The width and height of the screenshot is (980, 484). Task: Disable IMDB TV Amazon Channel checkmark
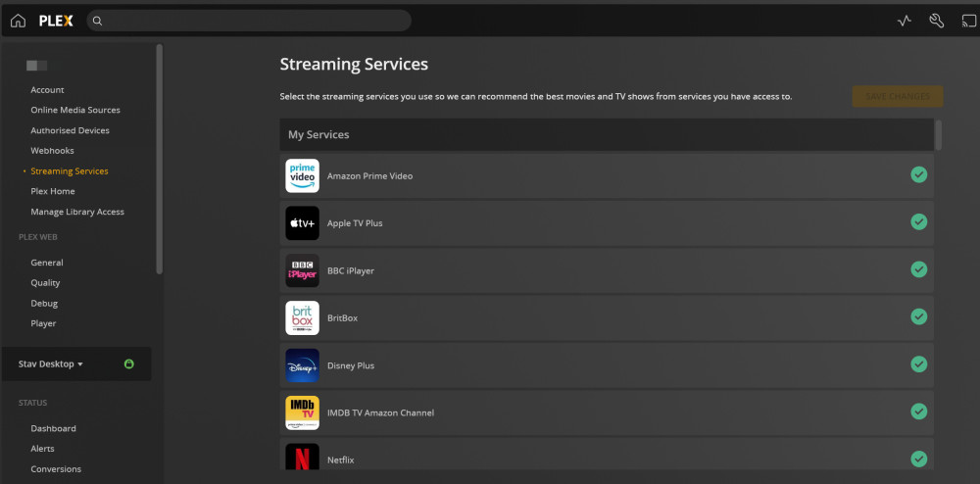918,411
